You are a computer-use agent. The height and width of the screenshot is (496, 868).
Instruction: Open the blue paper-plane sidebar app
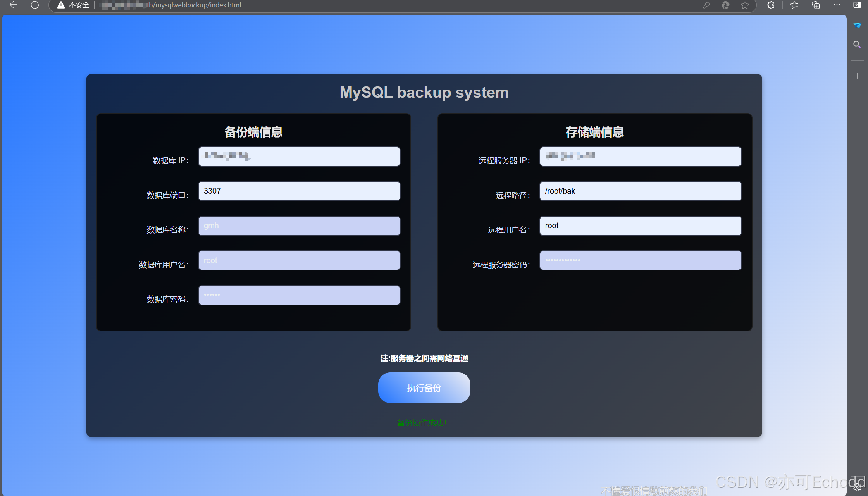[x=857, y=26]
